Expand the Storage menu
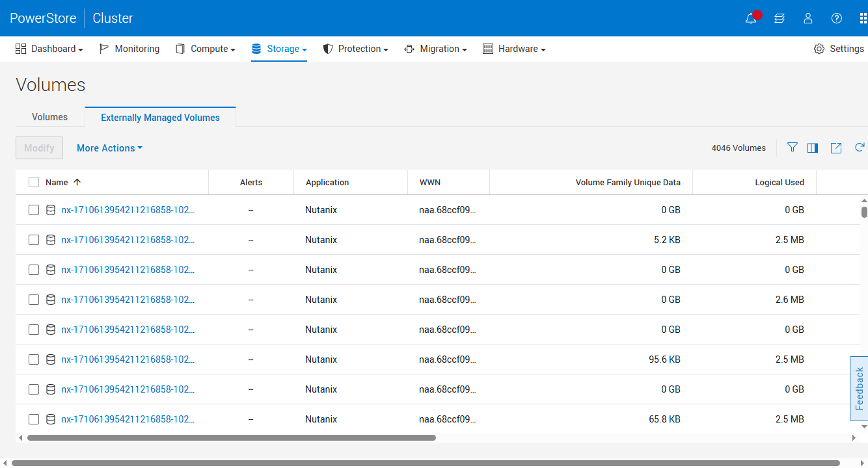The height and width of the screenshot is (468, 868). click(278, 49)
